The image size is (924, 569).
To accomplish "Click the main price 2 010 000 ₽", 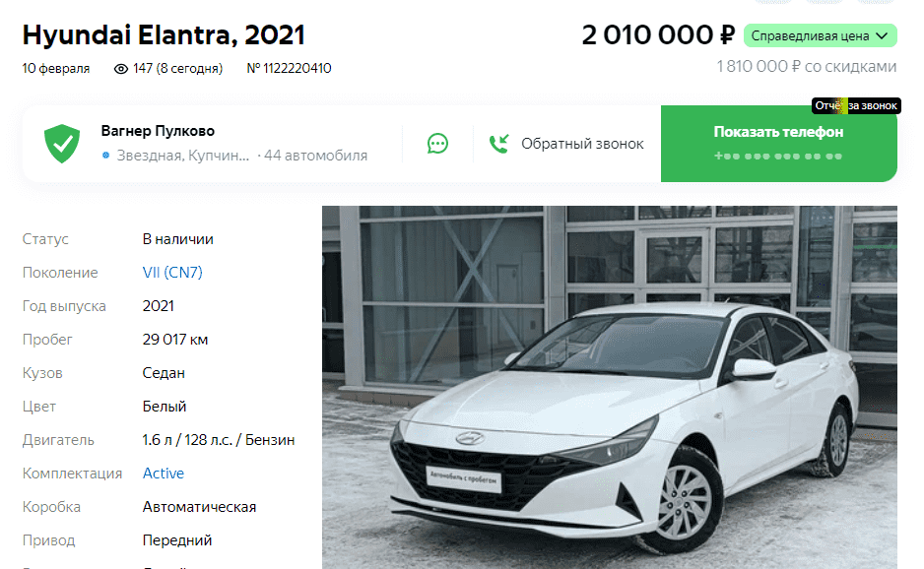I will tap(658, 35).
